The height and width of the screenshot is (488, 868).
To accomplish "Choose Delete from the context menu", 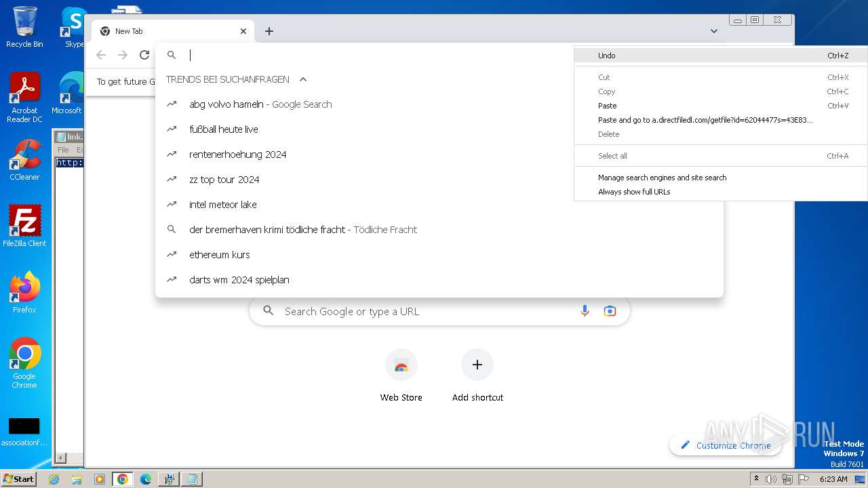I will click(x=721, y=134).
